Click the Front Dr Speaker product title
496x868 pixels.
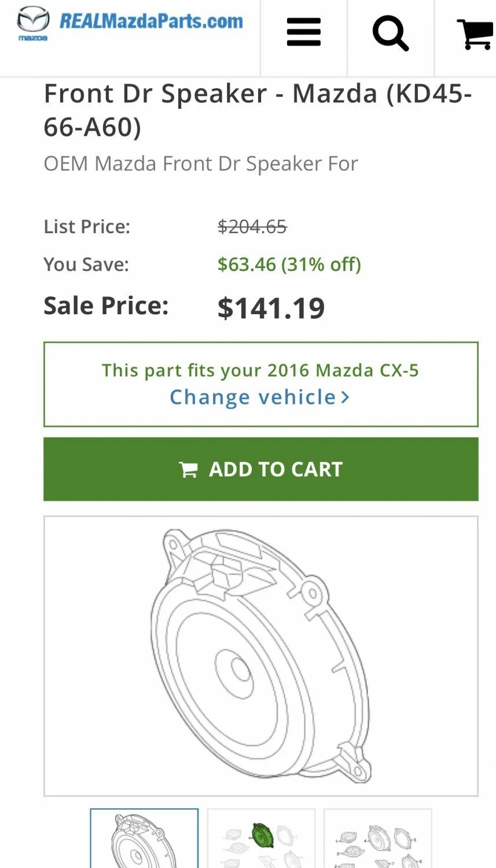(x=258, y=110)
